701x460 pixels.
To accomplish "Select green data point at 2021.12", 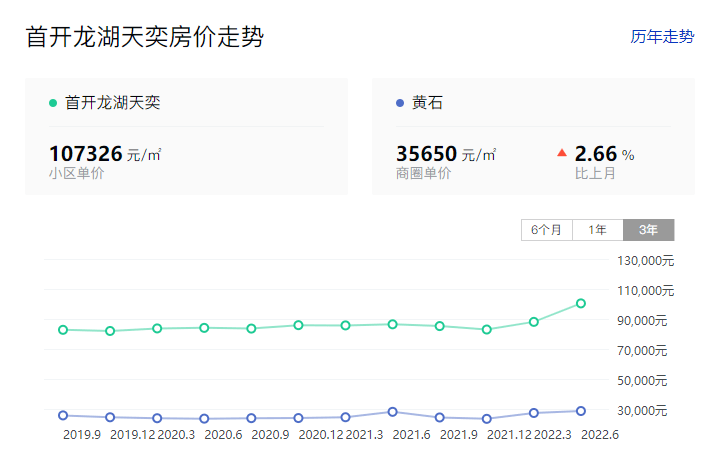I will (x=487, y=329).
